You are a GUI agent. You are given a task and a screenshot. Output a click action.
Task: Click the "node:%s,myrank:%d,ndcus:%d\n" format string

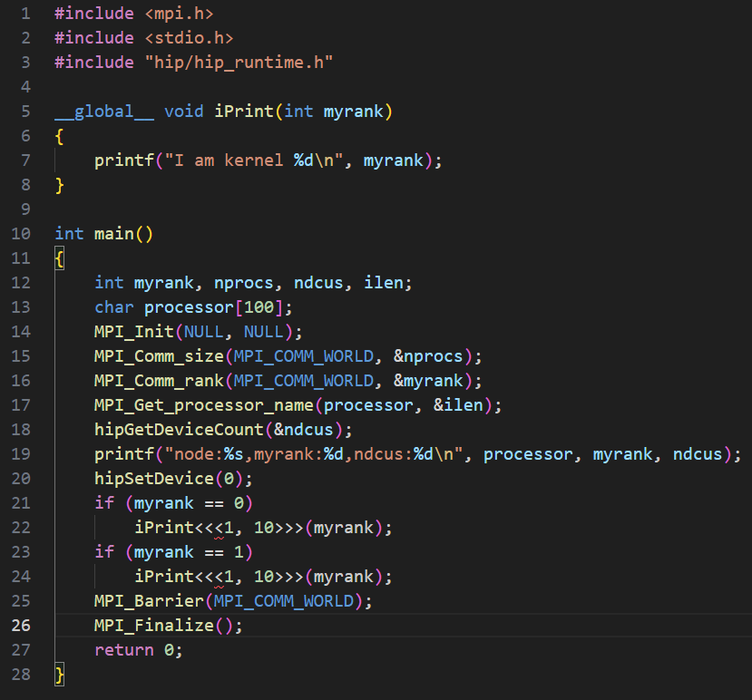tap(314, 454)
